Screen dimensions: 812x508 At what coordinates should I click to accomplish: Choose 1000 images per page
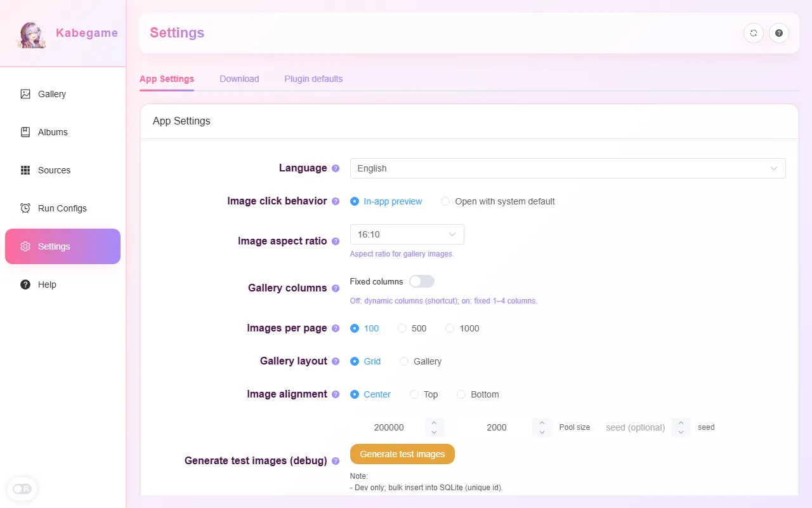(462, 328)
